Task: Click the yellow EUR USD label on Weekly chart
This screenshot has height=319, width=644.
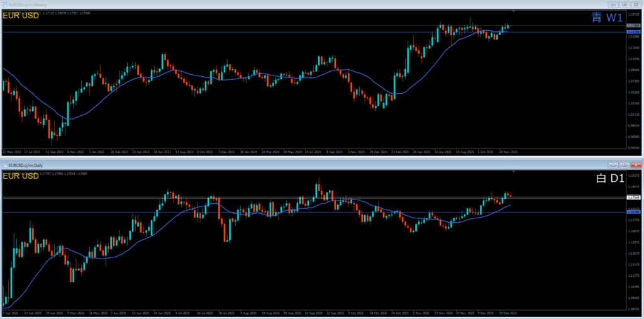Action: [21, 15]
